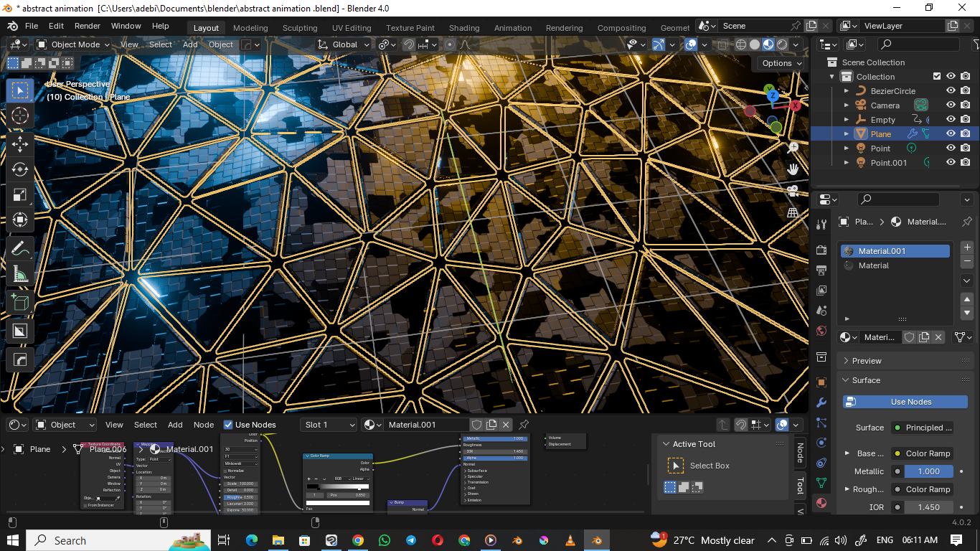980x551 pixels.
Task: Adjust the Metallic value slider
Action: tap(928, 471)
